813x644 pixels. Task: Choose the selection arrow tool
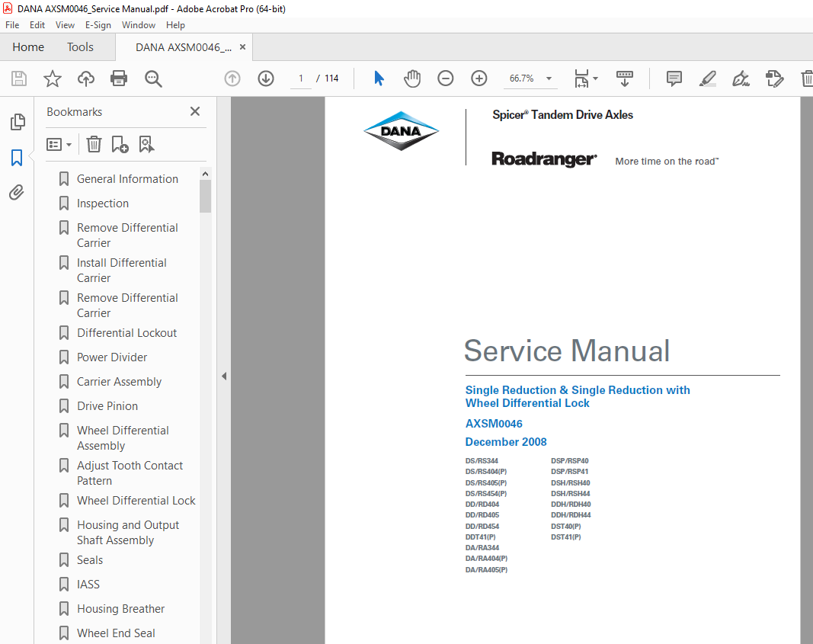point(379,78)
